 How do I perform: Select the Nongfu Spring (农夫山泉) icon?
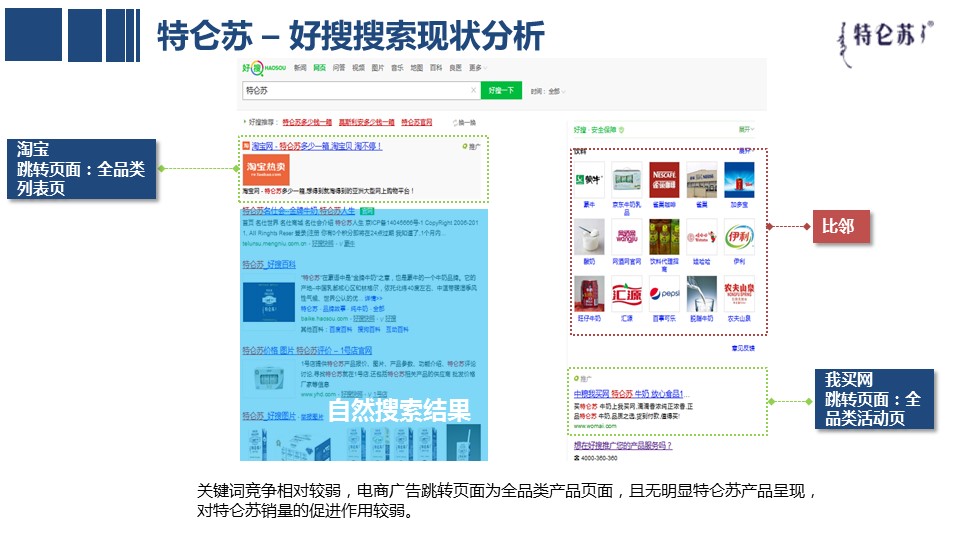(738, 293)
